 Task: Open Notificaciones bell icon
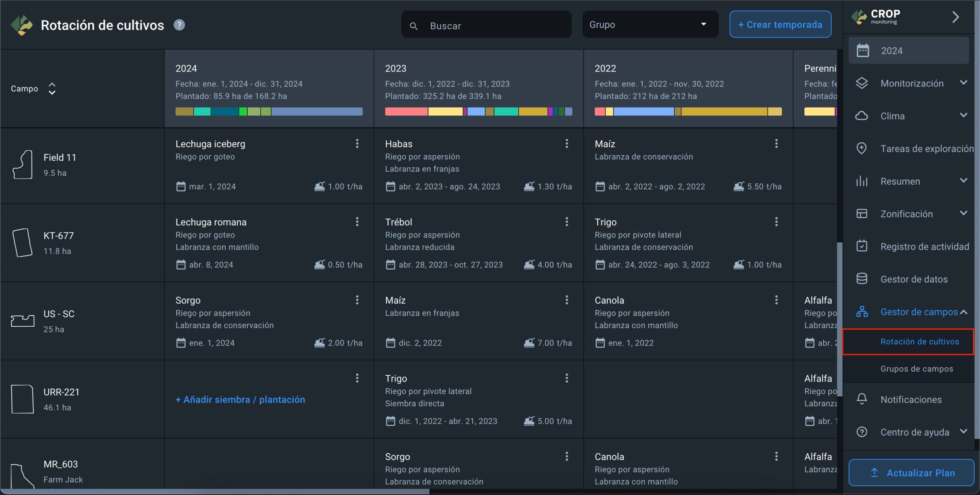(862, 399)
